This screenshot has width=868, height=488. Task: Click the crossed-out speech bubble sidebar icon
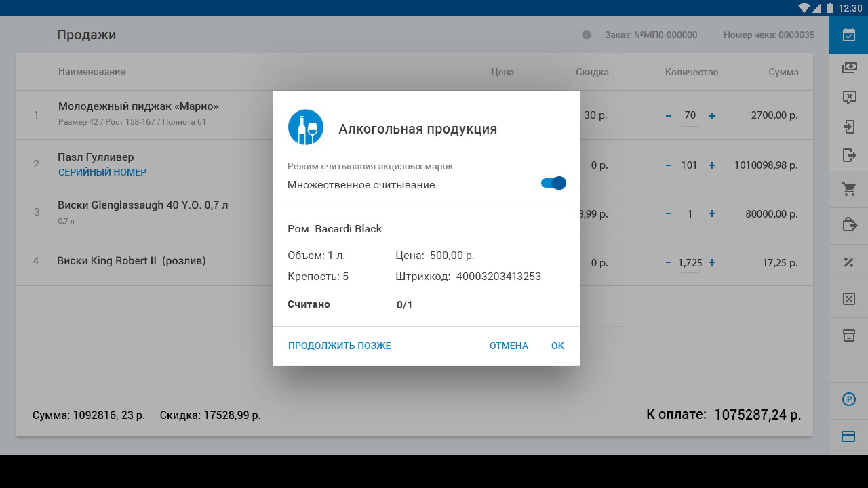point(848,98)
